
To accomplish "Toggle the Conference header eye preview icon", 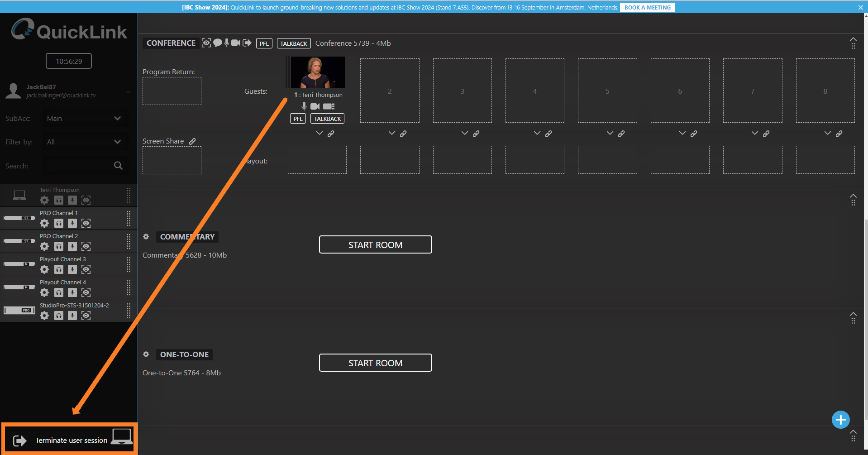I will click(206, 43).
